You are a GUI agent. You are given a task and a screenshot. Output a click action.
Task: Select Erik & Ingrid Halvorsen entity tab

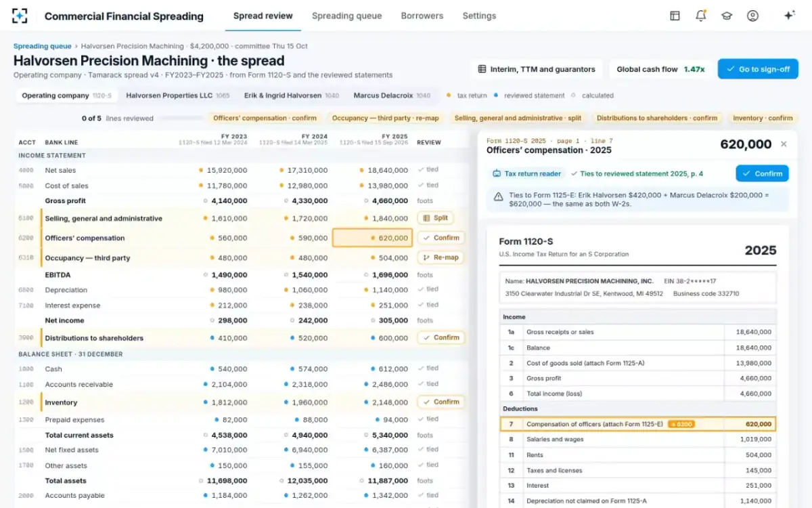tap(290, 96)
